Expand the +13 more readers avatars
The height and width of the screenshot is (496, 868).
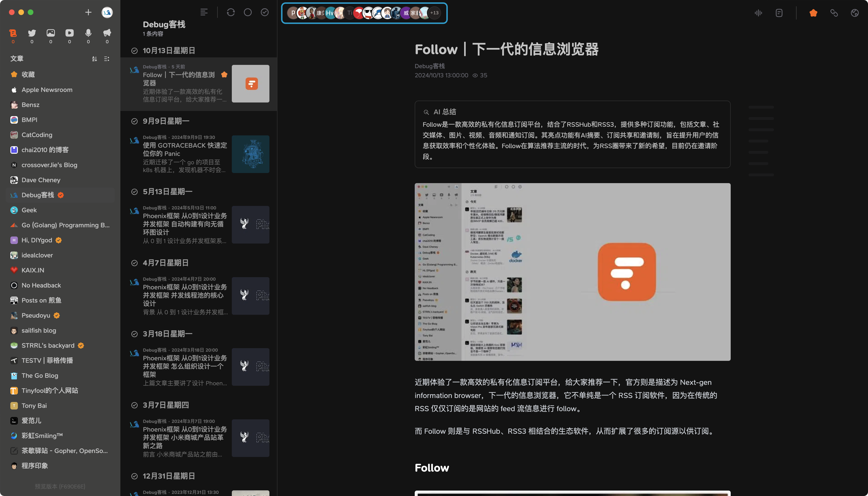pyautogui.click(x=434, y=13)
